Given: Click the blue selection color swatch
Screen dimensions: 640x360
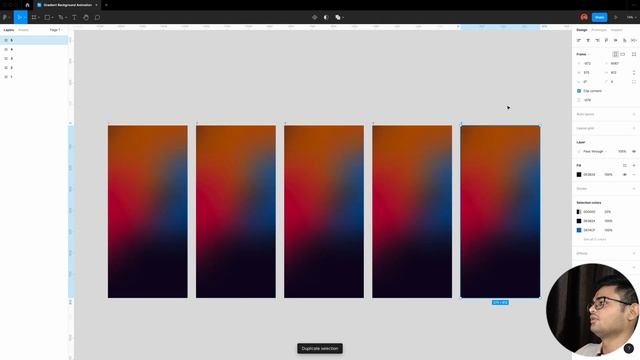Looking at the screenshot, I should [x=579, y=230].
